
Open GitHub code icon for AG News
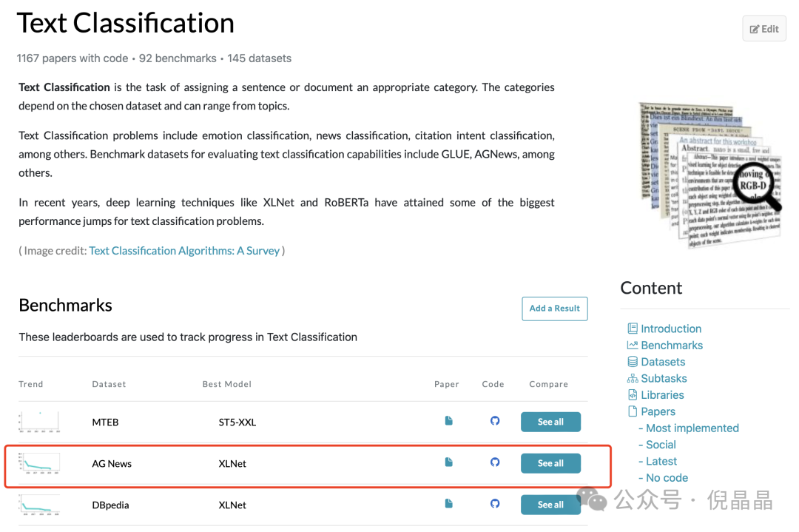(495, 462)
